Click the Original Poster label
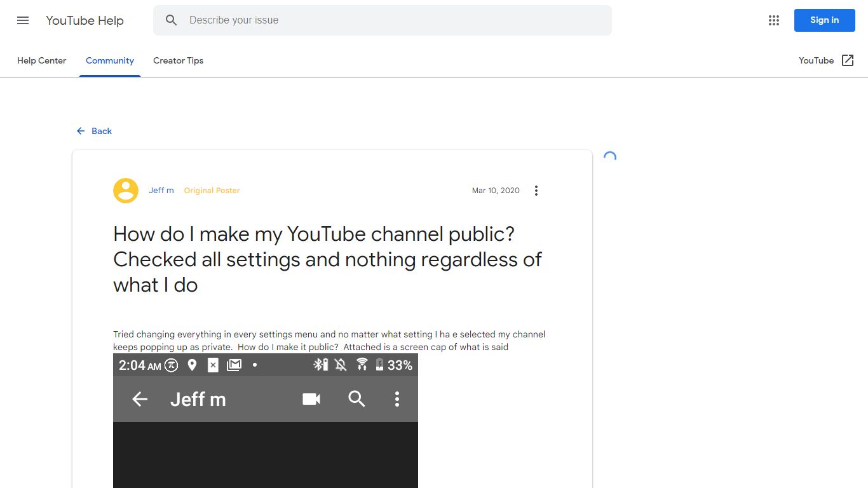 pyautogui.click(x=212, y=191)
